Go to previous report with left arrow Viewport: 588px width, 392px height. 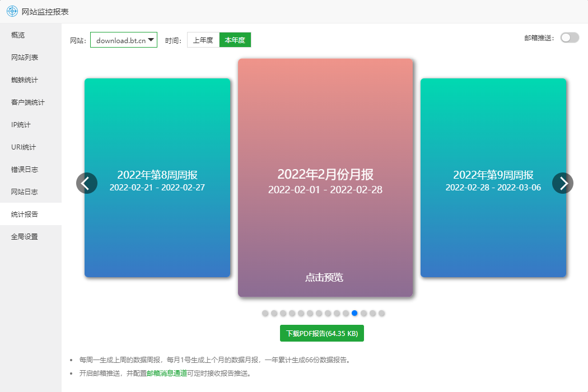87,183
